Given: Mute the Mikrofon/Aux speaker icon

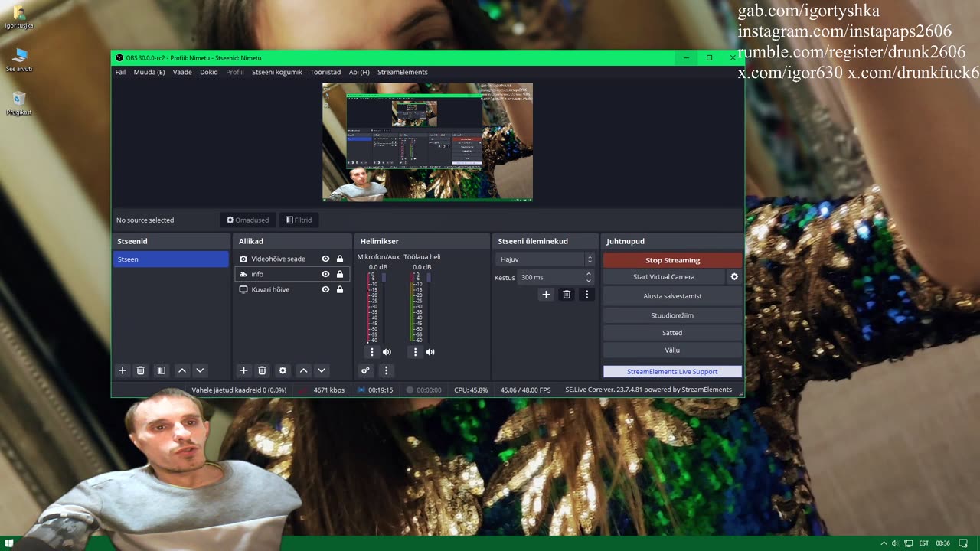Looking at the screenshot, I should pos(387,352).
